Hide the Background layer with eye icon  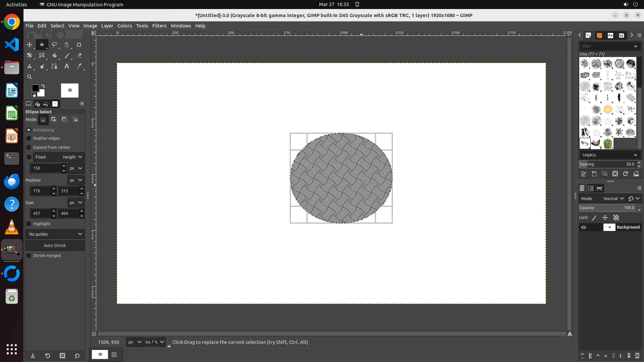[584, 227]
